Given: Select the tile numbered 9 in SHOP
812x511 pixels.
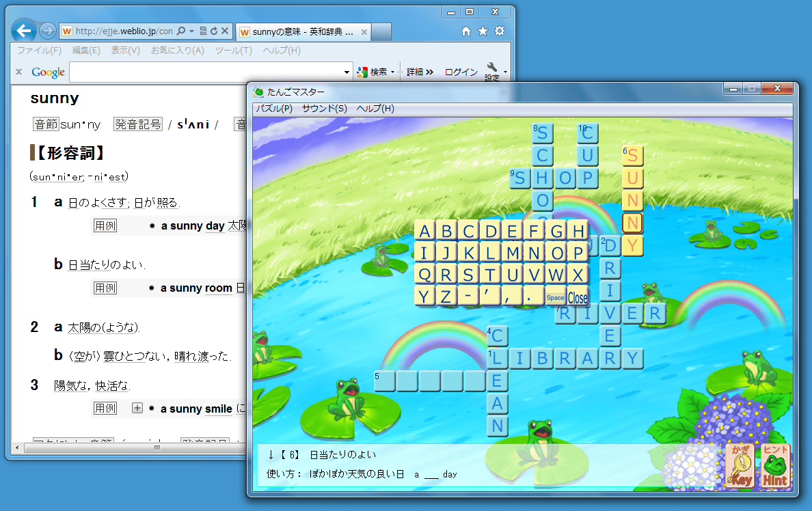Looking at the screenshot, I should click(520, 178).
